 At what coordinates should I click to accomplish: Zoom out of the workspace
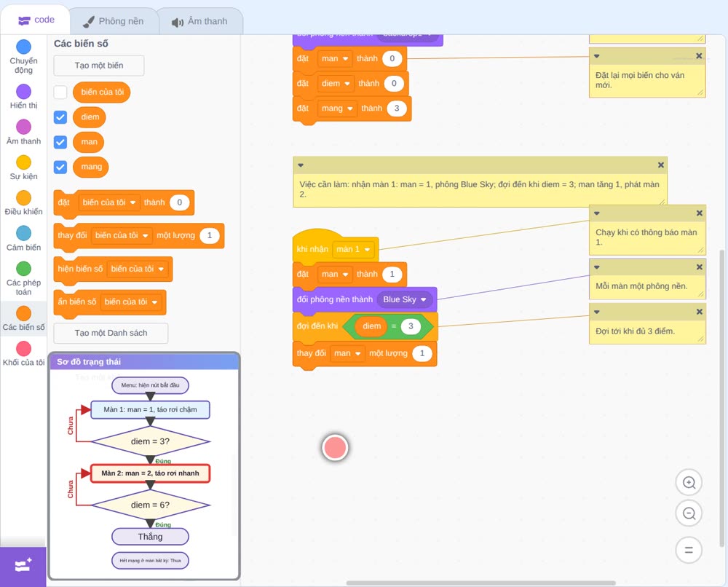pyautogui.click(x=689, y=513)
